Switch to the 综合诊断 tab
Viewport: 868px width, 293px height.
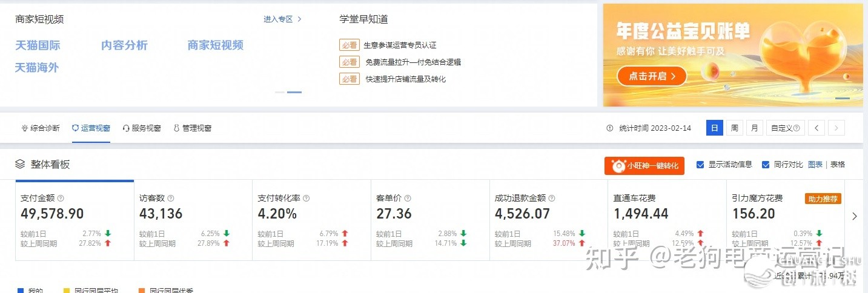pyautogui.click(x=41, y=128)
